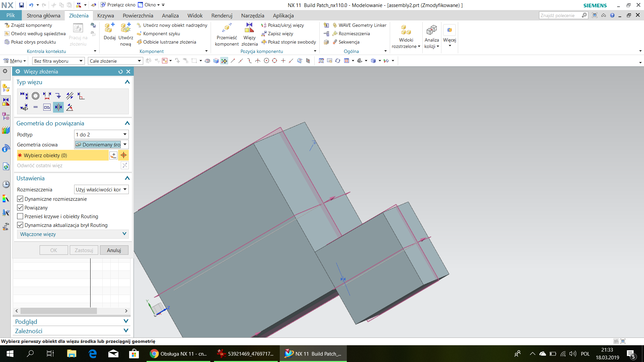Open the Part Navigator sidebar tab

tap(6, 116)
